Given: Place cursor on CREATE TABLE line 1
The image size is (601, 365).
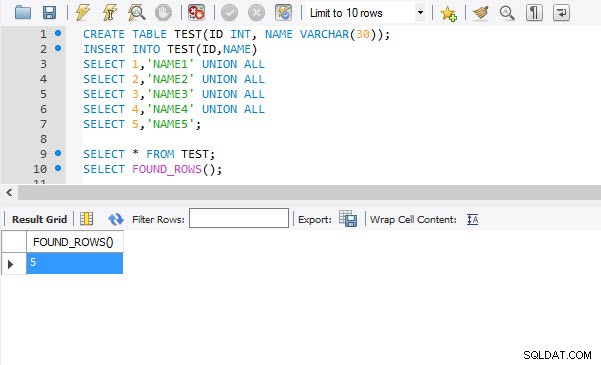Looking at the screenshot, I should 236,34.
